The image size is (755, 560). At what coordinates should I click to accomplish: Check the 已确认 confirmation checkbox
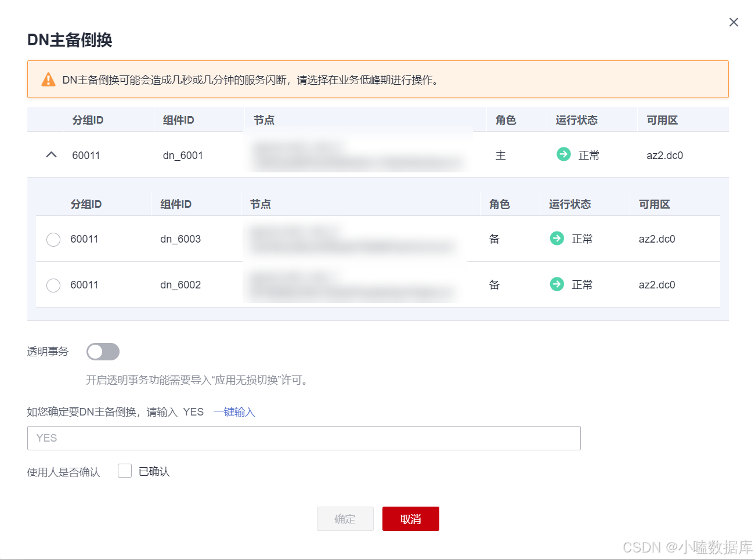tap(125, 471)
